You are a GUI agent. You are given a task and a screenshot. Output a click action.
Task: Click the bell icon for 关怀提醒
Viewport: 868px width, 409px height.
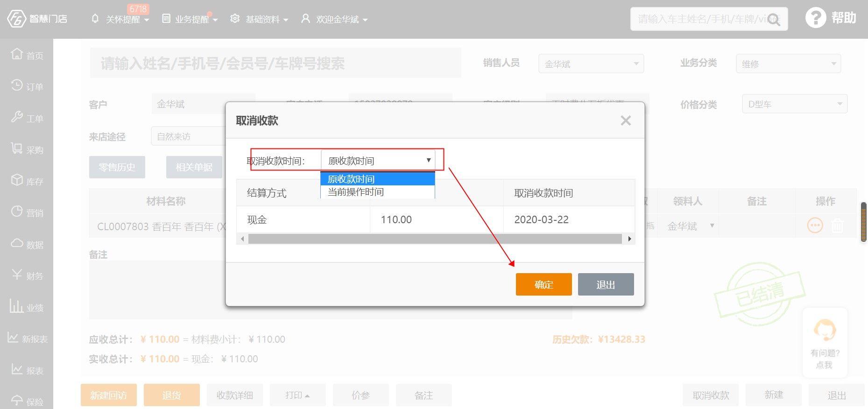[x=95, y=19]
